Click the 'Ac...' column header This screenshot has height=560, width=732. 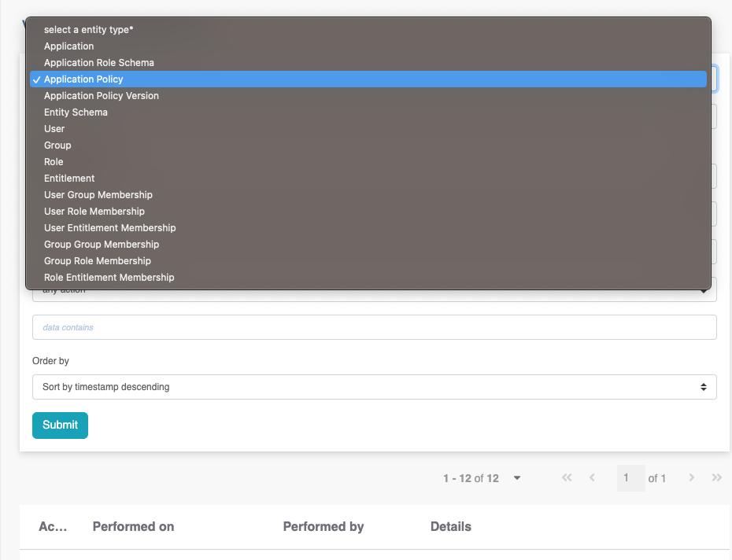click(53, 526)
